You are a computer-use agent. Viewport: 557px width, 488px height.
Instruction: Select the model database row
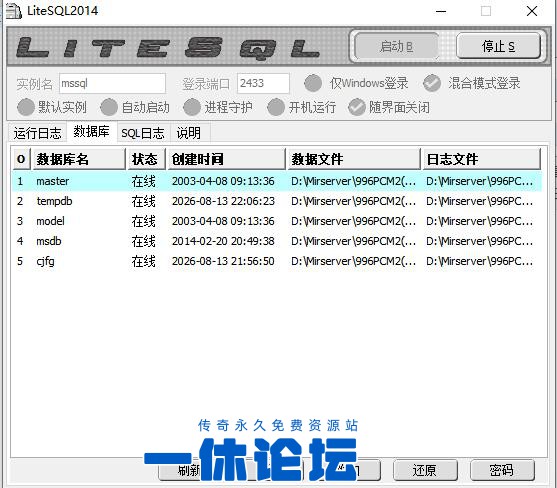pyautogui.click(x=277, y=221)
